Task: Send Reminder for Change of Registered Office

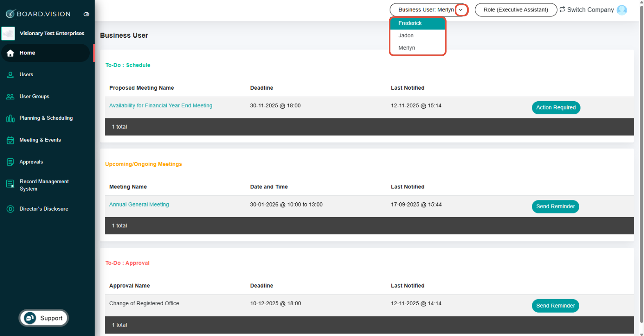Action: (556, 306)
